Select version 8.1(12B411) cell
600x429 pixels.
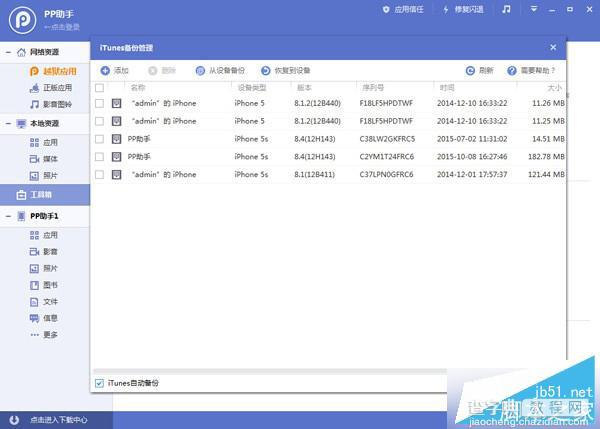314,175
